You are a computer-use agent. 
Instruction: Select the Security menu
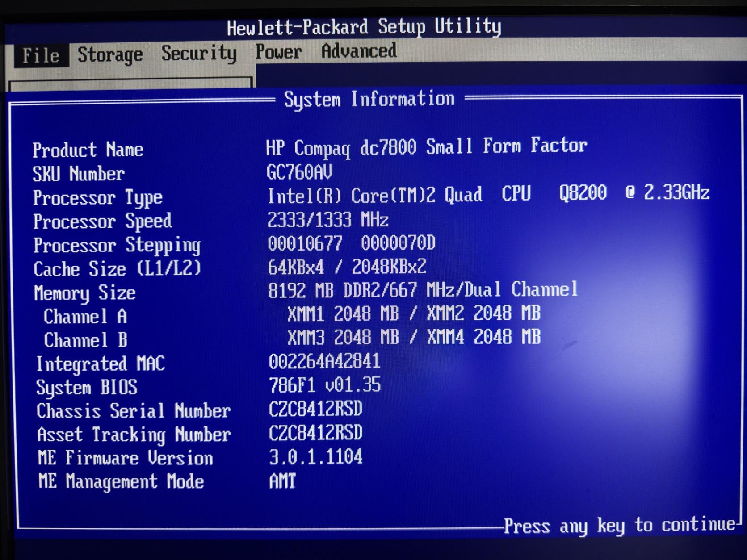tap(199, 54)
